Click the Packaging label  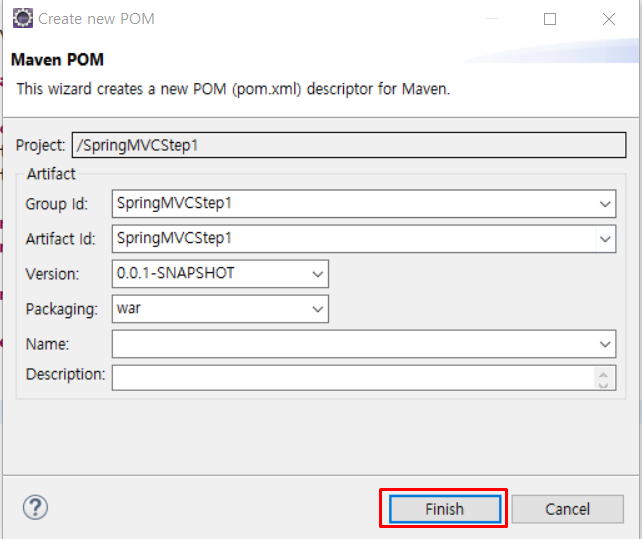pyautogui.click(x=61, y=309)
